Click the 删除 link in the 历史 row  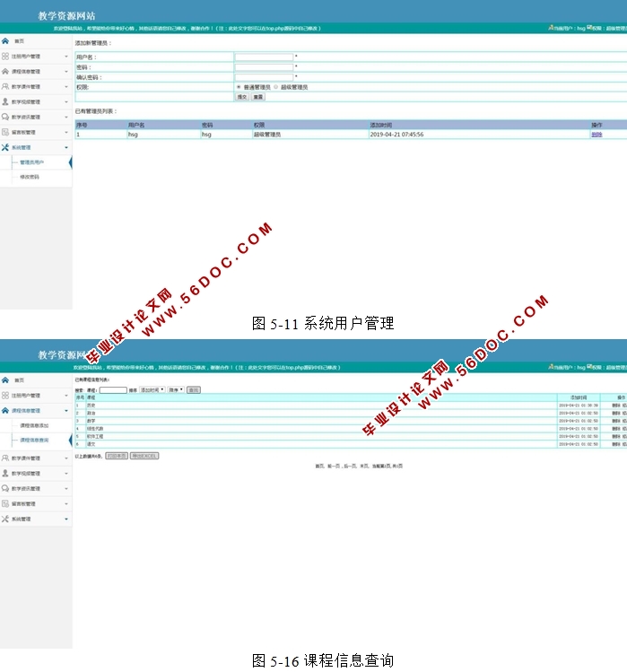(x=616, y=406)
